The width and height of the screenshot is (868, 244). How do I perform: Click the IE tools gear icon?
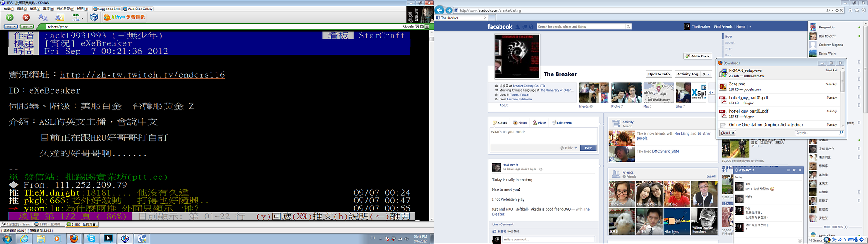863,10
